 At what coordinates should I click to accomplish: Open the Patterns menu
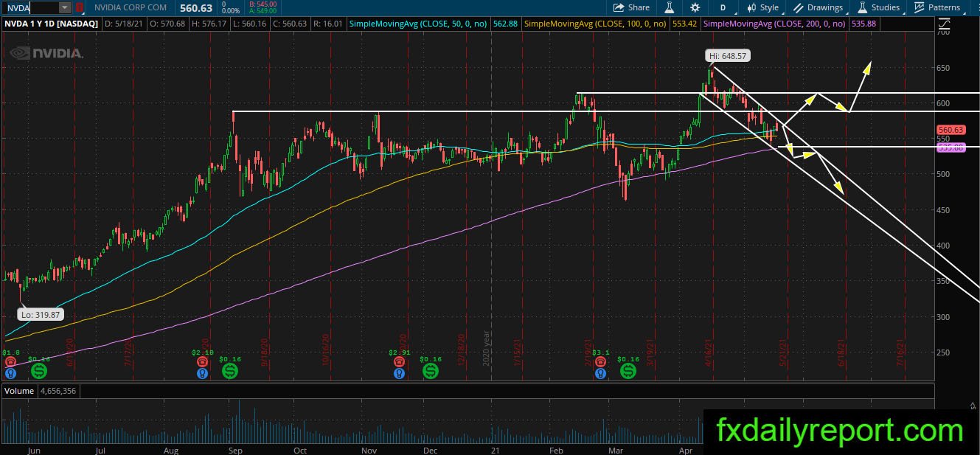937,7
